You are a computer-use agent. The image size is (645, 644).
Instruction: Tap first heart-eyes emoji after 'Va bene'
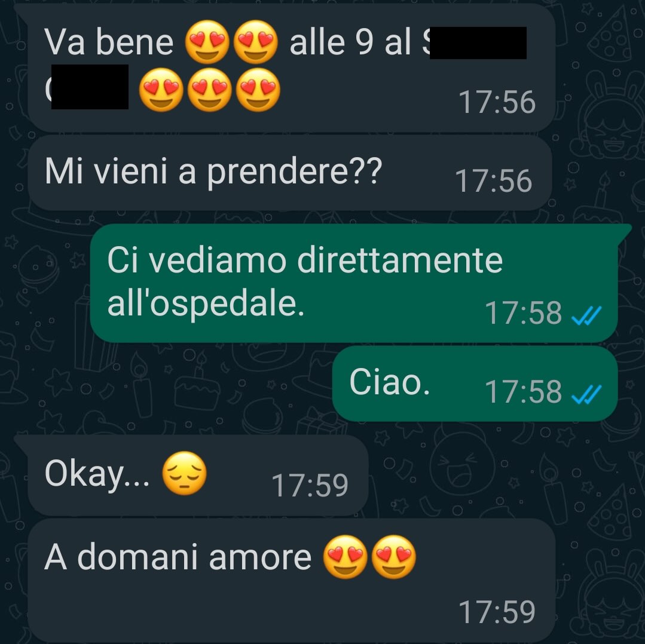coord(207,42)
